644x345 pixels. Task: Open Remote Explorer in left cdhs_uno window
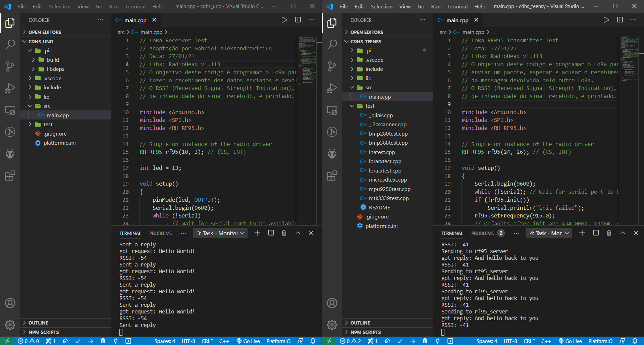[10, 110]
